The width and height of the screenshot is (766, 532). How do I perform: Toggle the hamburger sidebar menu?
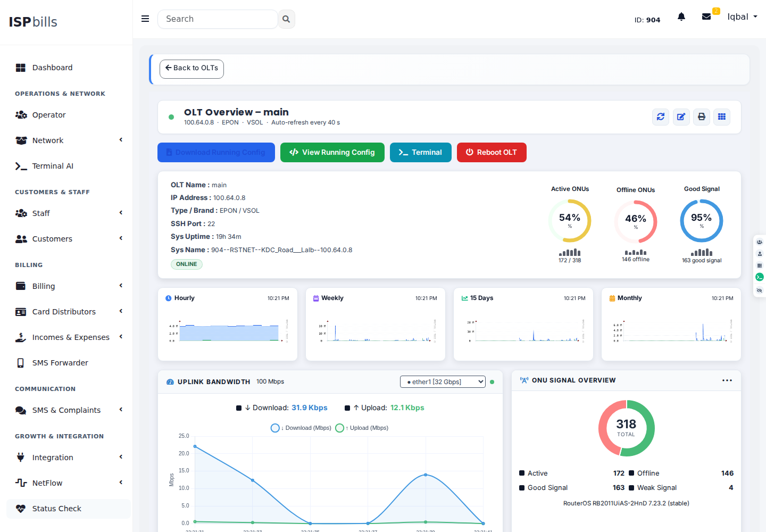tap(145, 19)
